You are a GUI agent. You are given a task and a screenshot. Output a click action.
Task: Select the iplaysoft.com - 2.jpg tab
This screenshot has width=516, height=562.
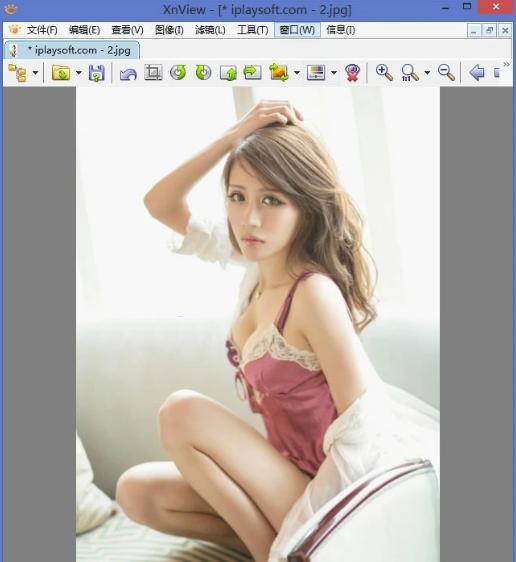(72, 50)
